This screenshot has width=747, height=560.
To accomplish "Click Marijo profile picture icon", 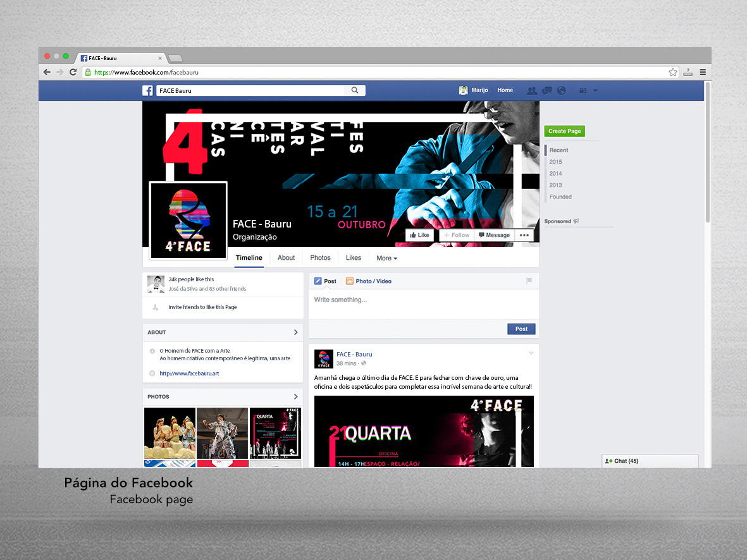I will point(463,90).
